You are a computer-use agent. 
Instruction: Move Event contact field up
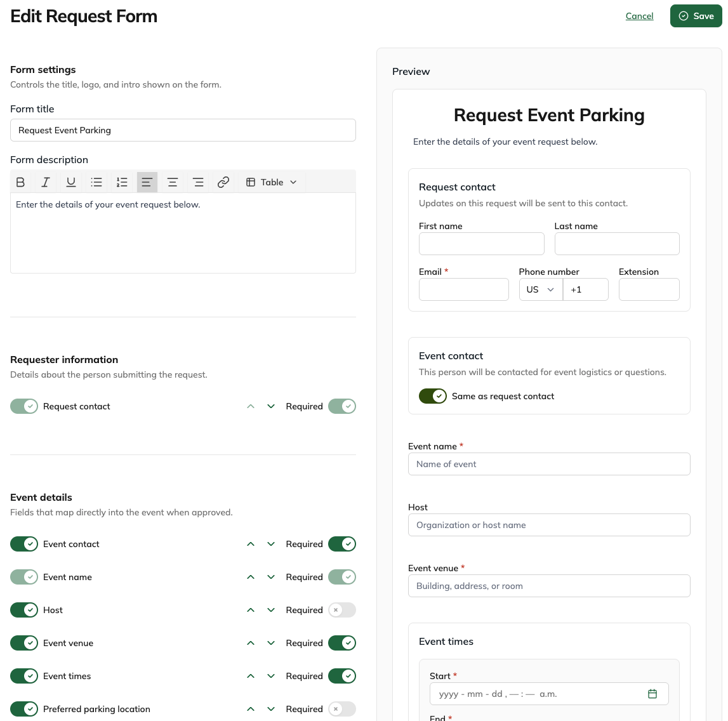pyautogui.click(x=251, y=544)
